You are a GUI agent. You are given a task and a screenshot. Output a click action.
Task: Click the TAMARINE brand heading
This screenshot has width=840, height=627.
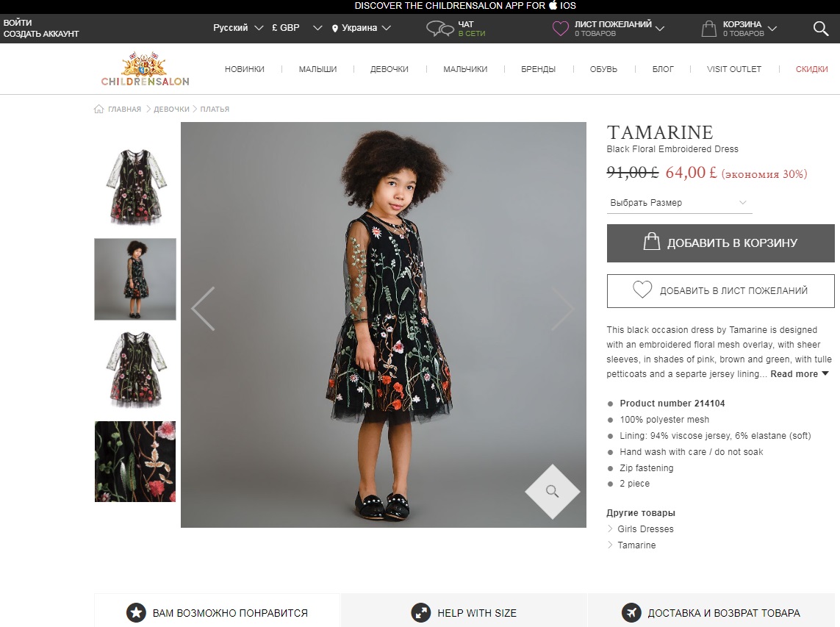(659, 132)
